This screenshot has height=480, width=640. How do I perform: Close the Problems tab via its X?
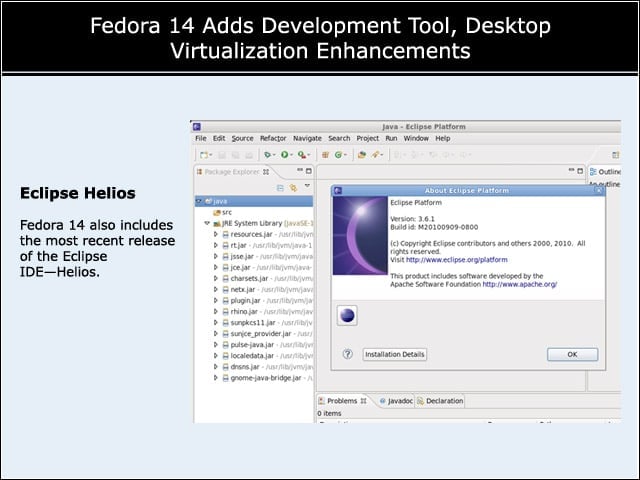363,401
